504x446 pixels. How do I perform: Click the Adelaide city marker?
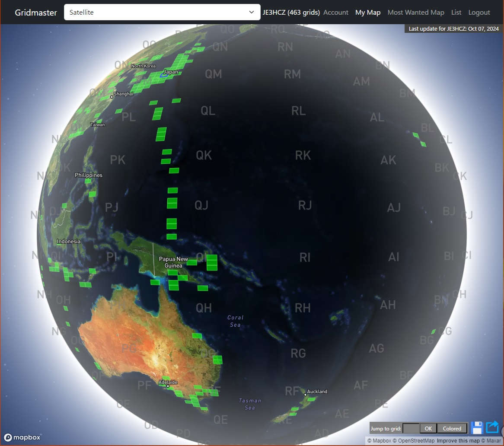pos(168,386)
